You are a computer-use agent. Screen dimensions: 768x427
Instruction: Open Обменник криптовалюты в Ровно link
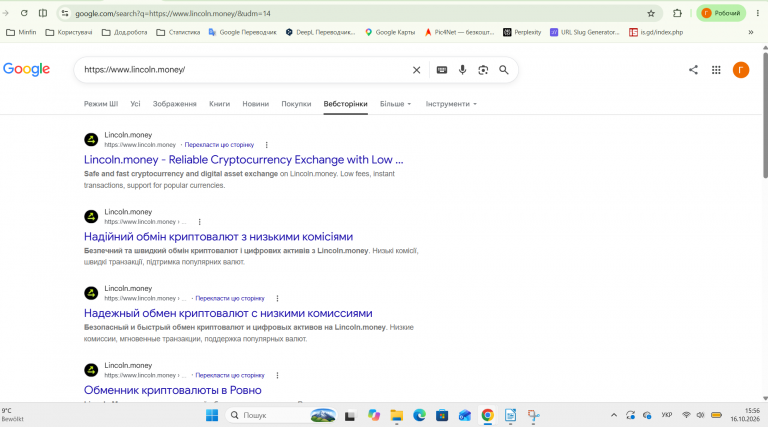[172, 390]
